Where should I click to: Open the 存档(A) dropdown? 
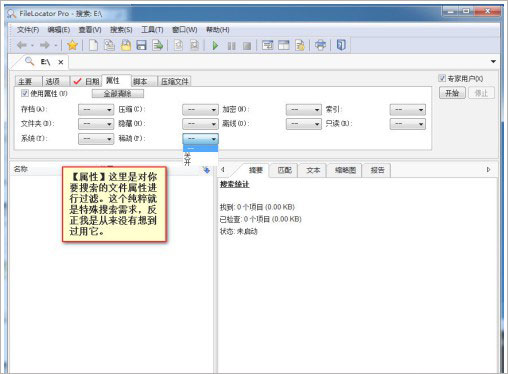96,110
